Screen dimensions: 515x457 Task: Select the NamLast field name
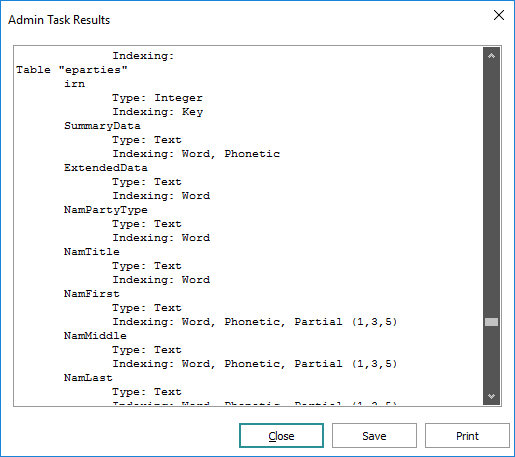tap(88, 378)
